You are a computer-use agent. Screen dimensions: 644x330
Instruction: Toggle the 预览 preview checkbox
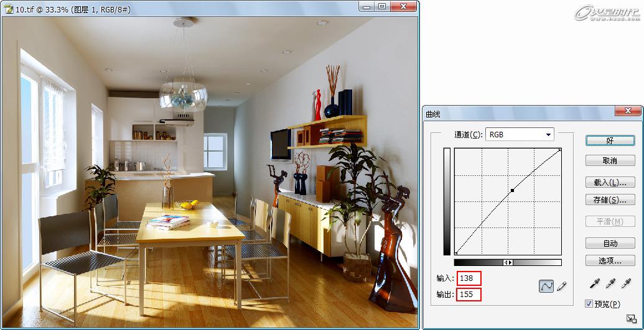(x=589, y=304)
